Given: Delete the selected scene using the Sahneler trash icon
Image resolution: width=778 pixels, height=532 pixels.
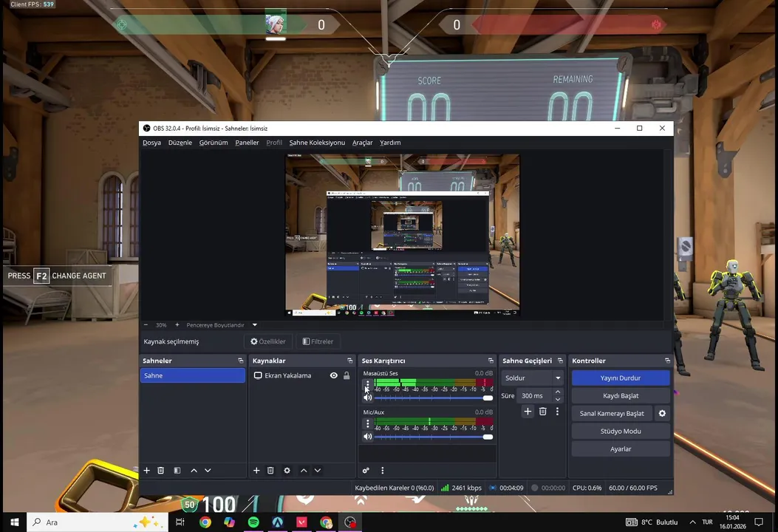Looking at the screenshot, I should [x=161, y=471].
